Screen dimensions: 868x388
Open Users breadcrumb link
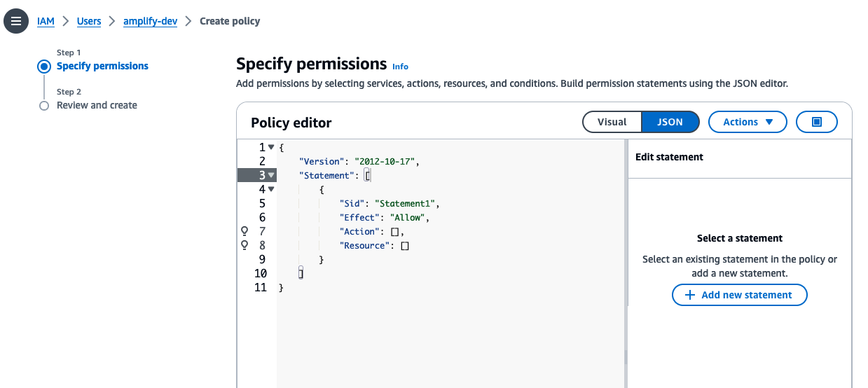coord(89,21)
